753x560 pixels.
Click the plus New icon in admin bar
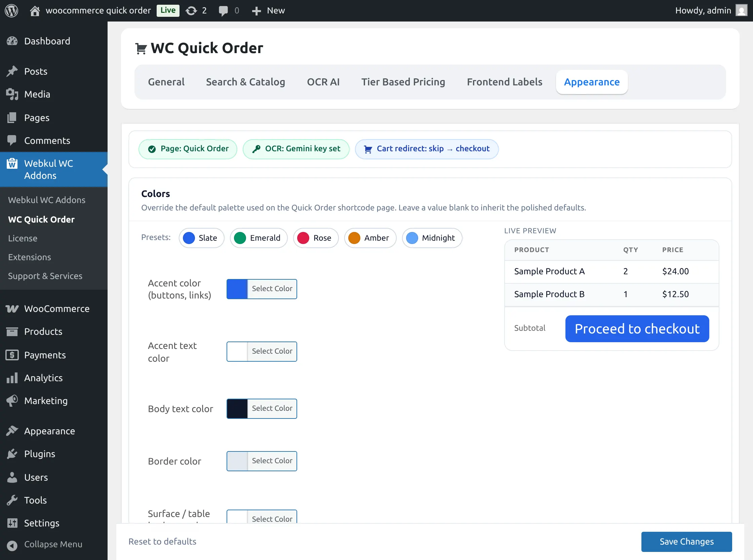click(256, 11)
